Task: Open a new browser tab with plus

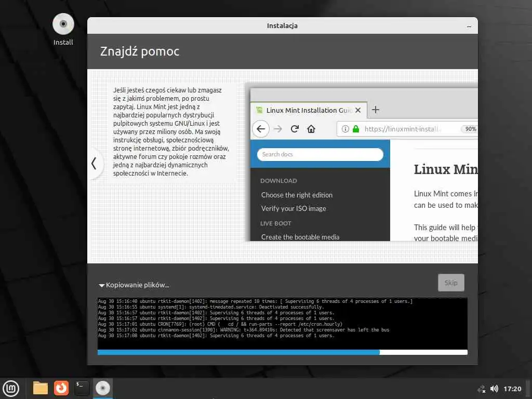Action: pyautogui.click(x=375, y=110)
